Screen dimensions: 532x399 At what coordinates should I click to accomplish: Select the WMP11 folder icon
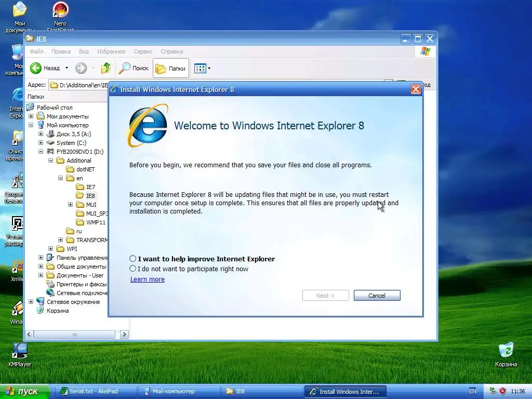pos(80,222)
